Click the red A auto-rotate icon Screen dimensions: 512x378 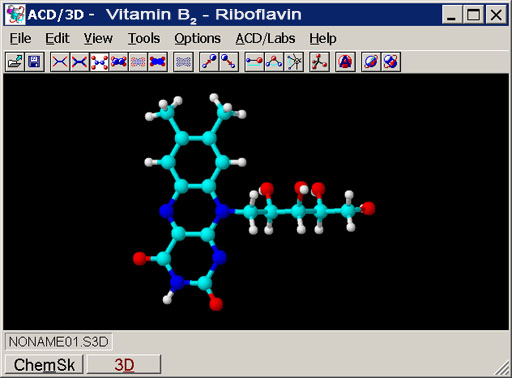tap(345, 62)
